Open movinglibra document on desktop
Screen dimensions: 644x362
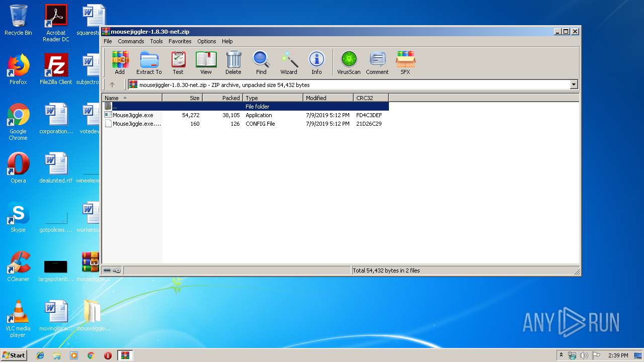[56, 316]
